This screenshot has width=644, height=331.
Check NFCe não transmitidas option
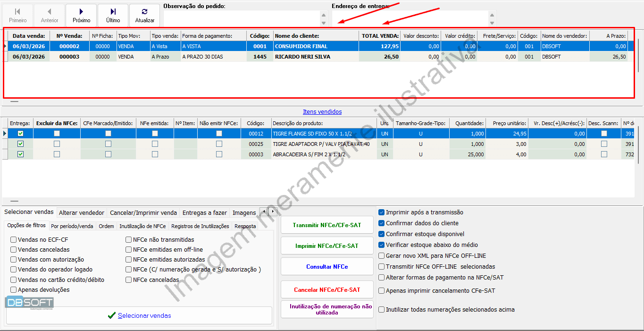tap(129, 240)
